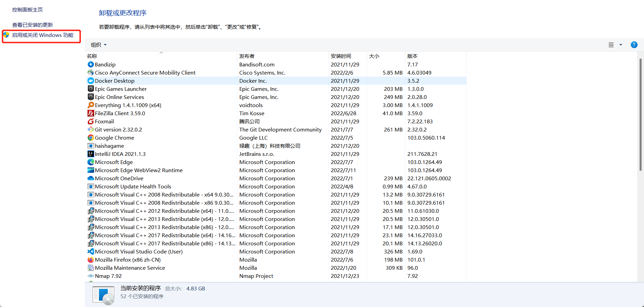This screenshot has width=644, height=307.
Task: Click the Visual C++ 2008 x64 icon
Action: [90, 195]
